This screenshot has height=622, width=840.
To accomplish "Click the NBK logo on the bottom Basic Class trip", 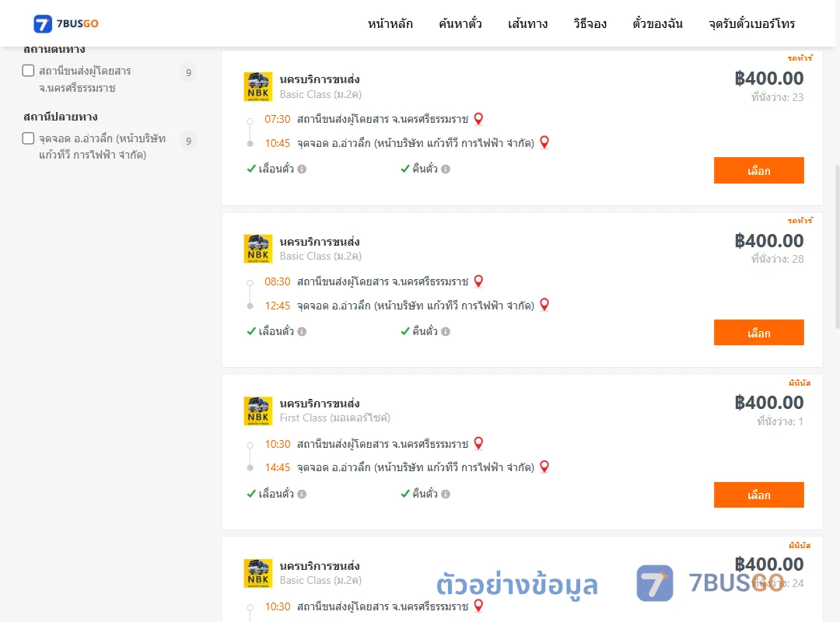I will click(258, 573).
